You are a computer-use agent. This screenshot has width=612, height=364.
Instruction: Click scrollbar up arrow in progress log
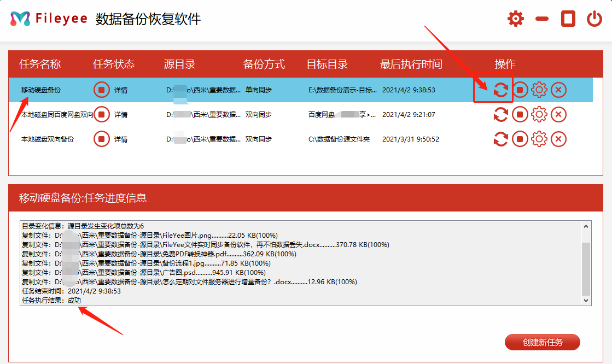click(586, 226)
